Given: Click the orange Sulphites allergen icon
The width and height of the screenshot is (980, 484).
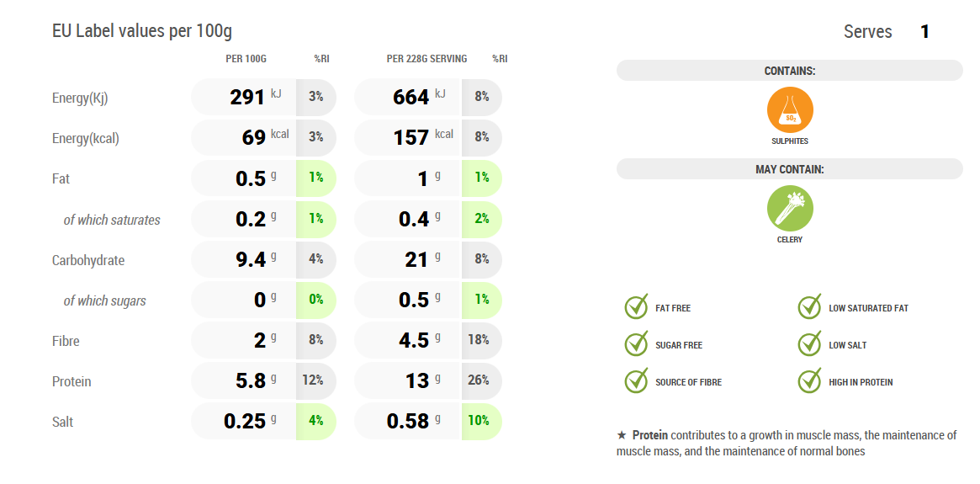Looking at the screenshot, I should pos(790,111).
